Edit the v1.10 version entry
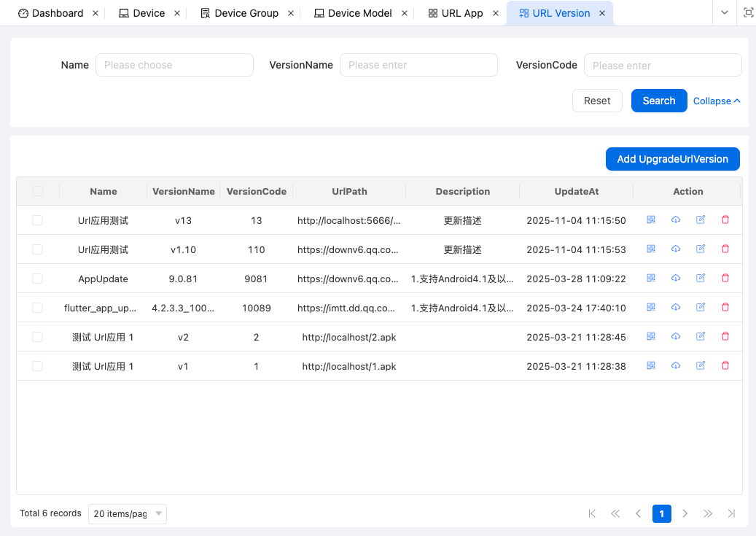This screenshot has width=756, height=536. click(701, 249)
